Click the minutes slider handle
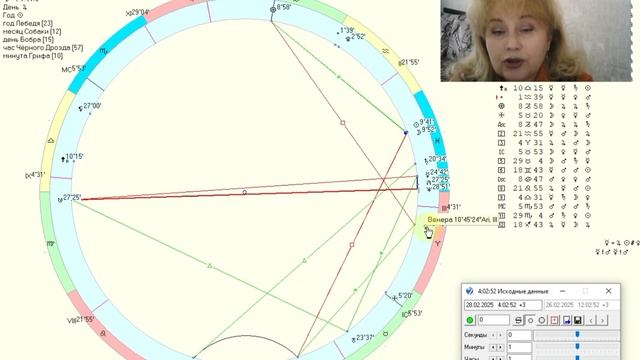Screen dimensions: 640x360 (577, 347)
